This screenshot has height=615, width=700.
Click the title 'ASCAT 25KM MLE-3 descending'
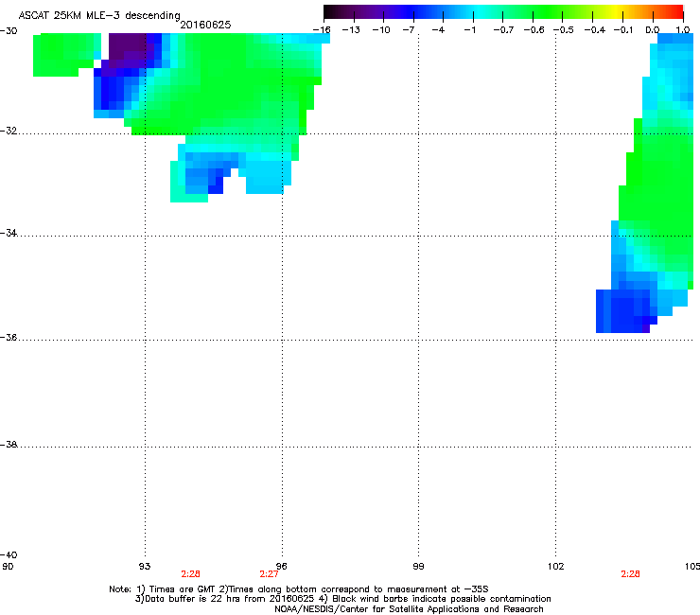[x=99, y=15]
